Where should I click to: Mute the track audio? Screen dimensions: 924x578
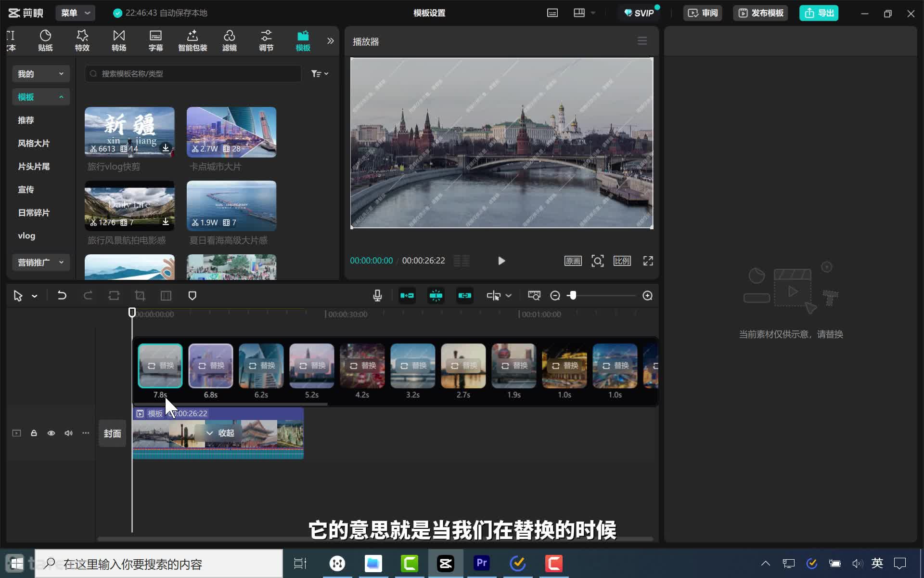click(68, 433)
